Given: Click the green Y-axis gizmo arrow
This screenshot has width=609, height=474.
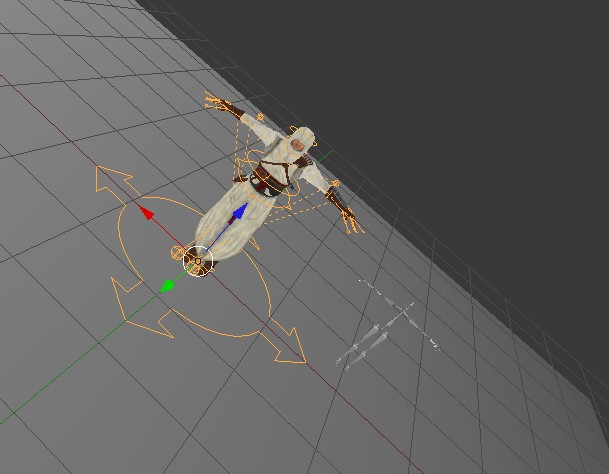Looking at the screenshot, I should [167, 286].
